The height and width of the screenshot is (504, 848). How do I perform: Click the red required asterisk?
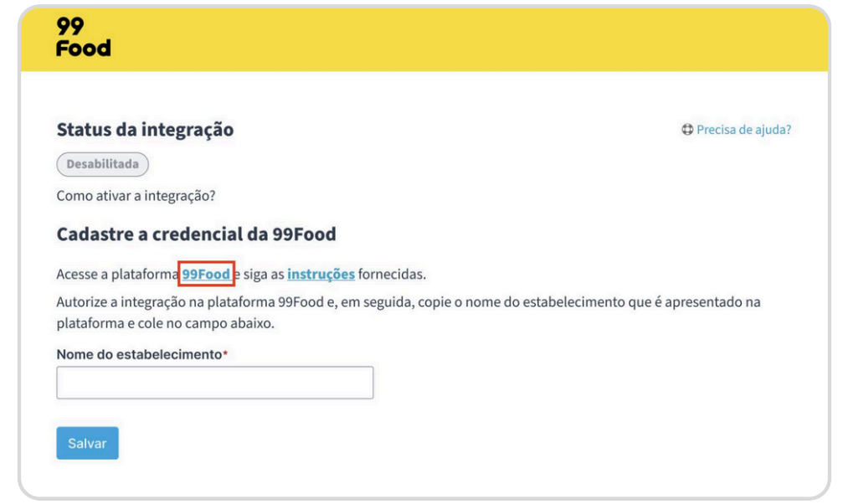225,353
